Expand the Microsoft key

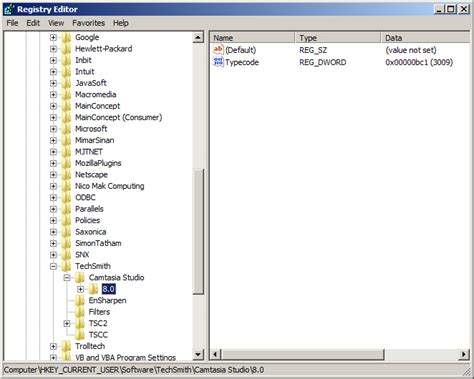click(53, 129)
